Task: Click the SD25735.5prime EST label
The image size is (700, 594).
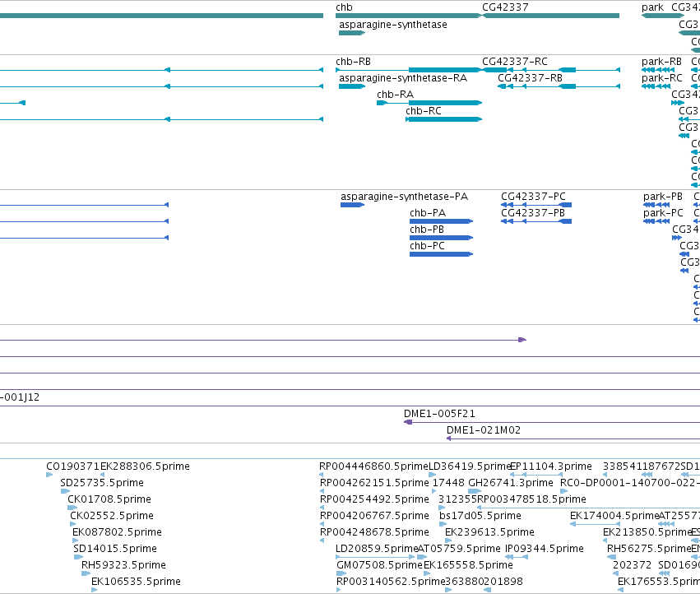Action: pos(102,483)
